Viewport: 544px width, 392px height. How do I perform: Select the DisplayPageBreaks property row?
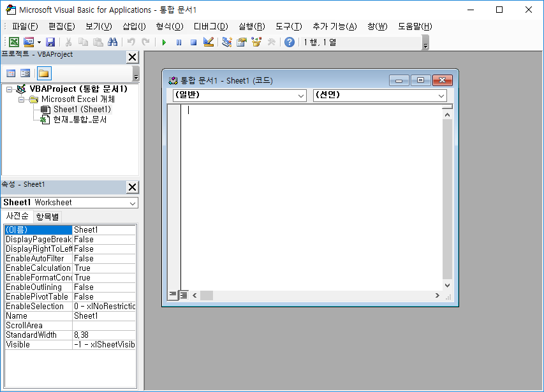pos(70,240)
